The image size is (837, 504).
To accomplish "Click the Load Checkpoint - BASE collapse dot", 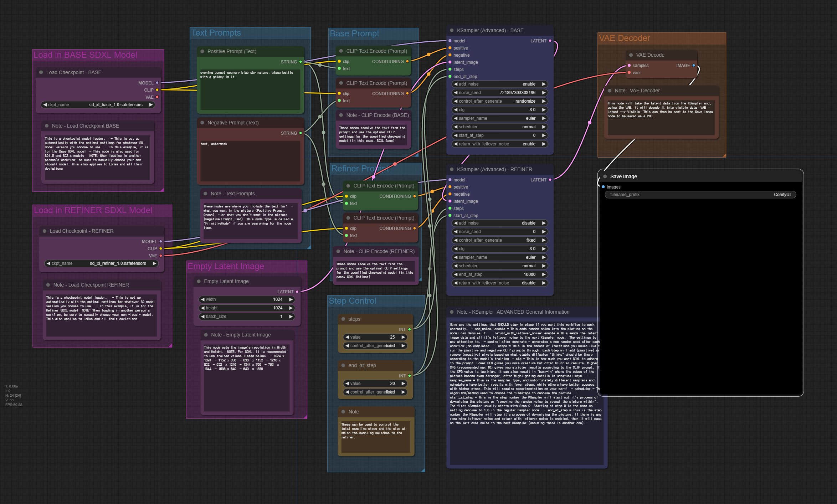I will point(41,72).
